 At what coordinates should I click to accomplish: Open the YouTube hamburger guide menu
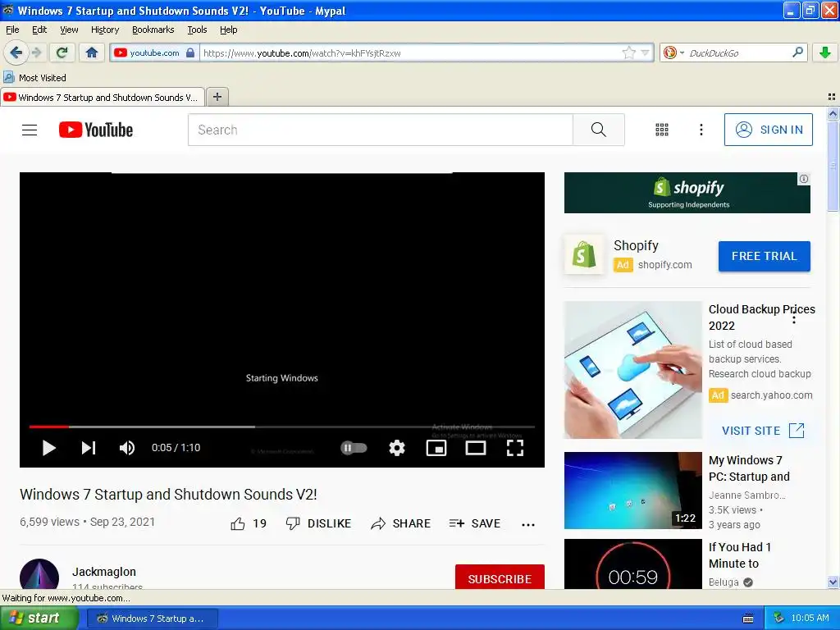tap(30, 130)
